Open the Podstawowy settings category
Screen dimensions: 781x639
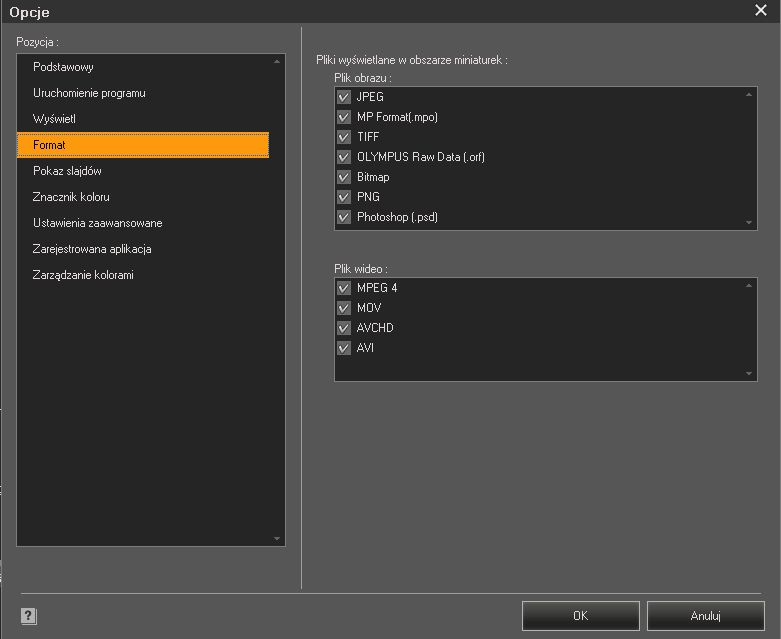click(x=63, y=67)
